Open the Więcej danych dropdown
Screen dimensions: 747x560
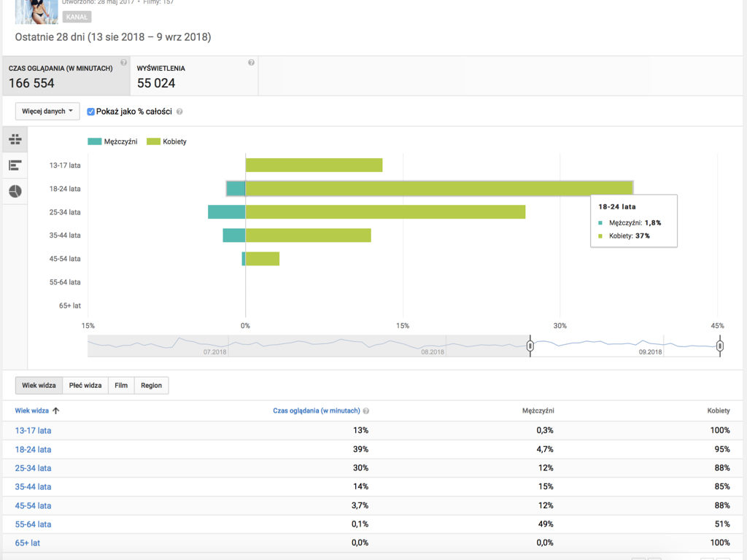coord(47,112)
